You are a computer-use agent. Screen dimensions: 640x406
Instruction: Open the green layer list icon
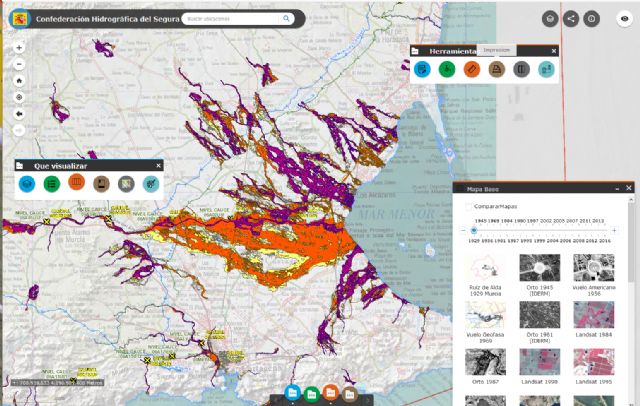pos(52,184)
